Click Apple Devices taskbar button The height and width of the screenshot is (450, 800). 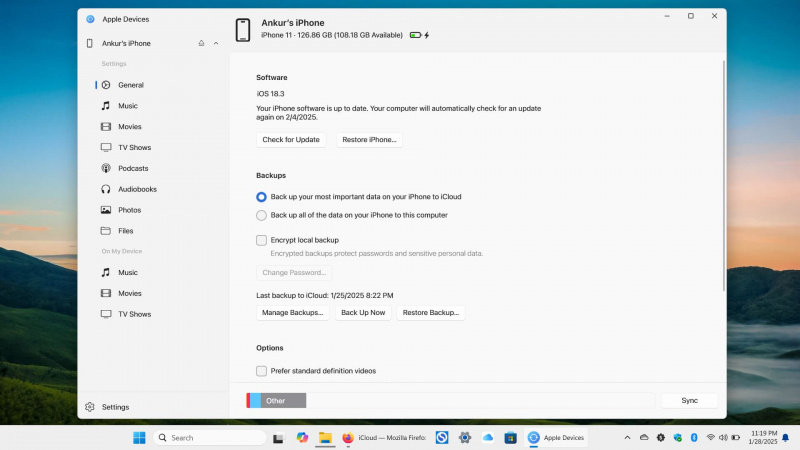pos(556,438)
